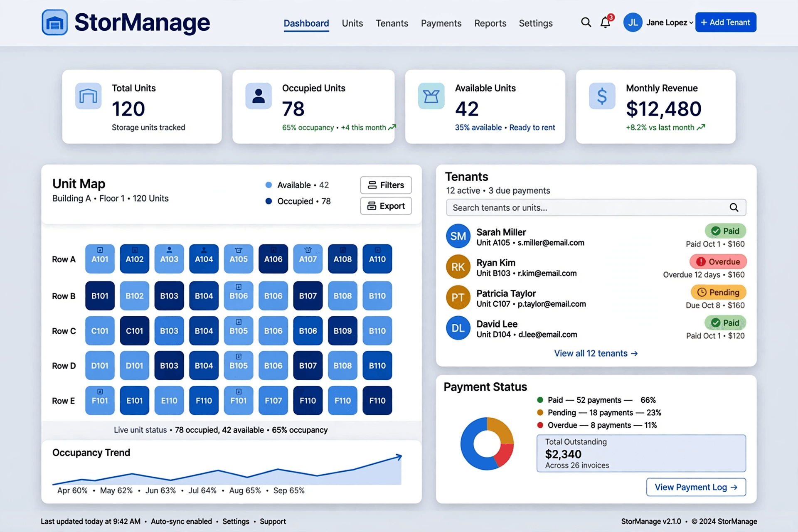
Task: Click Sarah Miller's Paid status badge
Action: [x=725, y=231]
